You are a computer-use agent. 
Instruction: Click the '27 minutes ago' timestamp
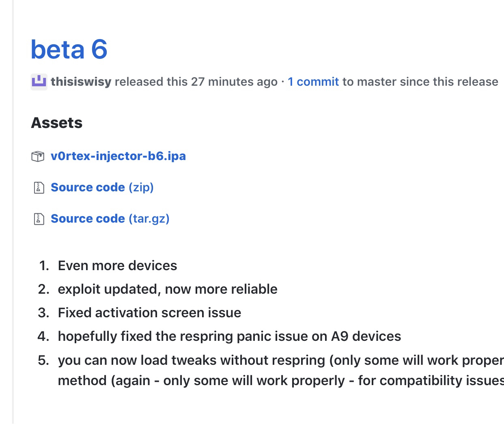234,82
